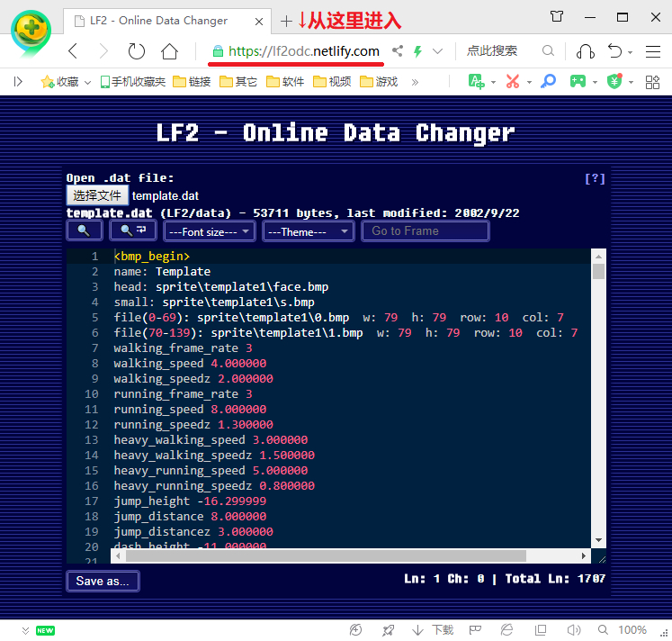The width and height of the screenshot is (672, 641).
Task: Expand the address bar dropdown chevron
Action: (x=437, y=51)
